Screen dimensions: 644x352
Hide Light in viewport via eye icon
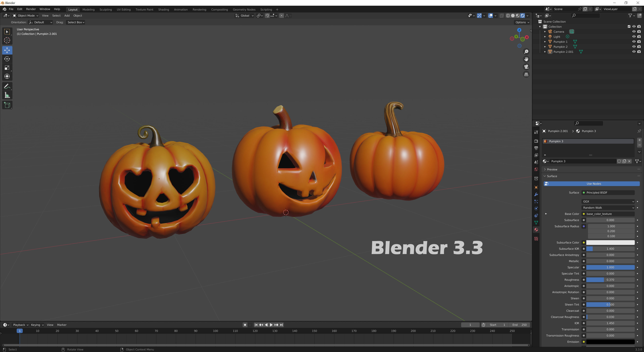[634, 37]
